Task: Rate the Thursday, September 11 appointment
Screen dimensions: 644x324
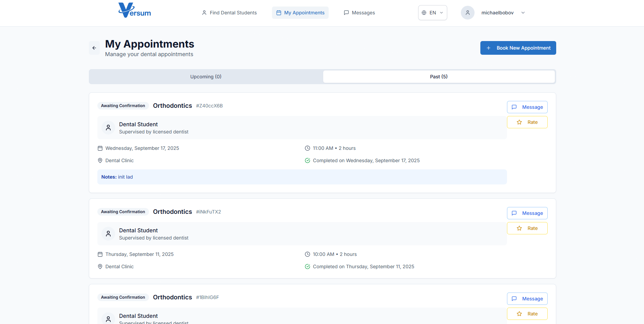Action: click(x=527, y=228)
